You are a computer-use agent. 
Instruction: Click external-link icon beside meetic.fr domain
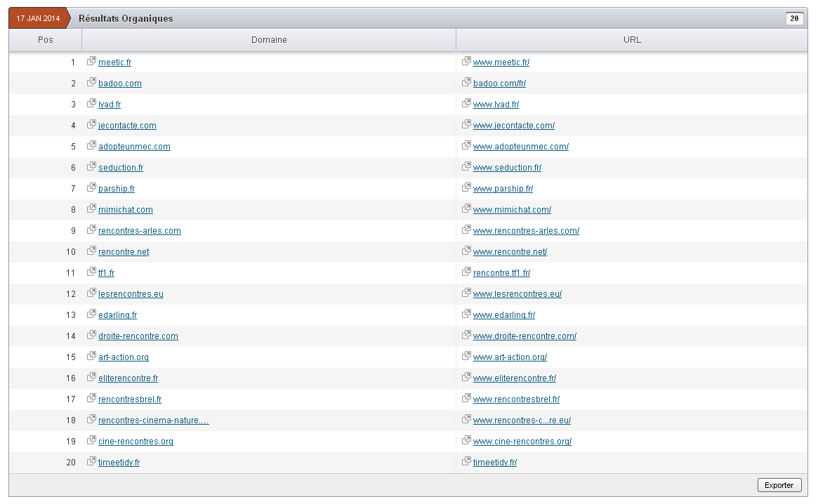91,60
